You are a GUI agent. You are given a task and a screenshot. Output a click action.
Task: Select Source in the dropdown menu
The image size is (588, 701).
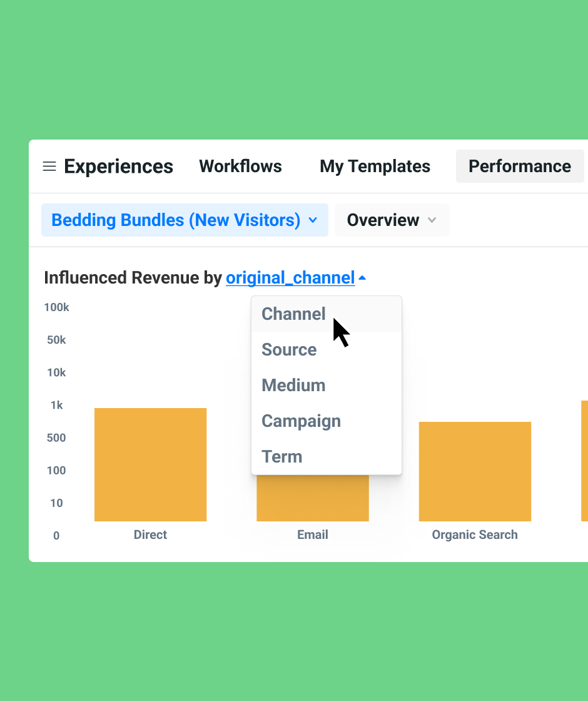point(289,349)
